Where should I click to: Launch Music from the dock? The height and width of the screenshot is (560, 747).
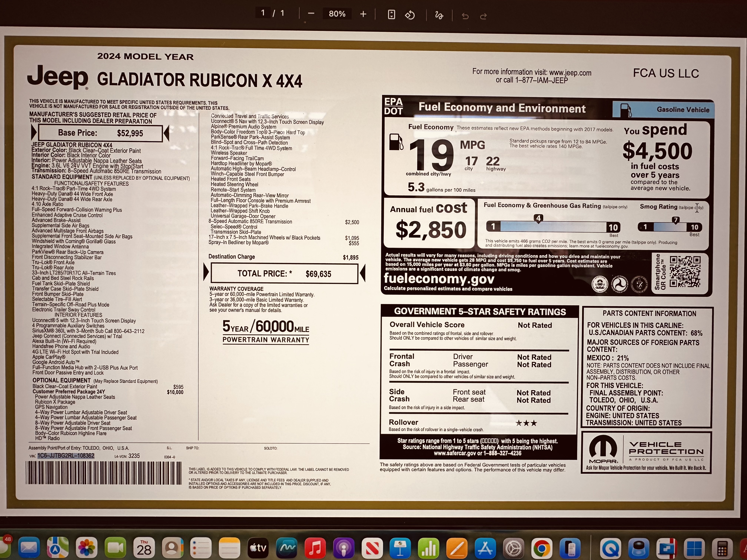click(x=315, y=548)
